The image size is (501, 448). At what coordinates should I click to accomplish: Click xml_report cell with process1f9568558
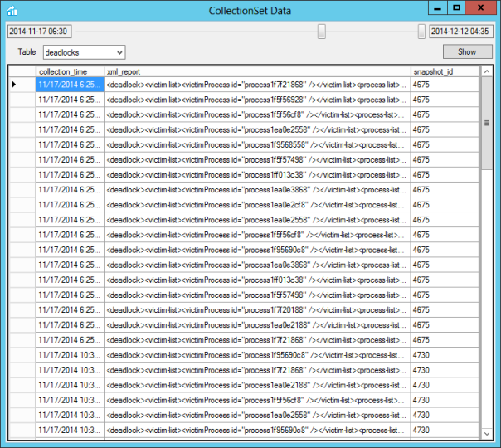pyautogui.click(x=257, y=144)
